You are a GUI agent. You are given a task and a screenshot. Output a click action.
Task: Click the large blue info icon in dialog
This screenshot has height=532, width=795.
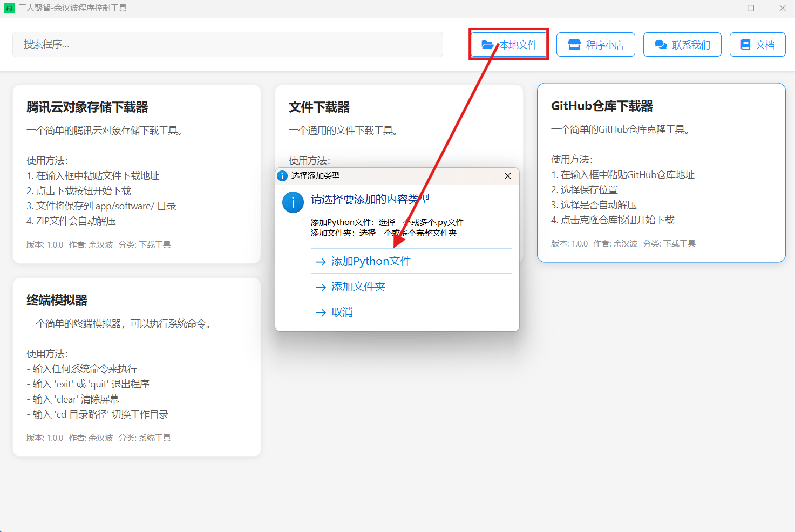pyautogui.click(x=293, y=202)
